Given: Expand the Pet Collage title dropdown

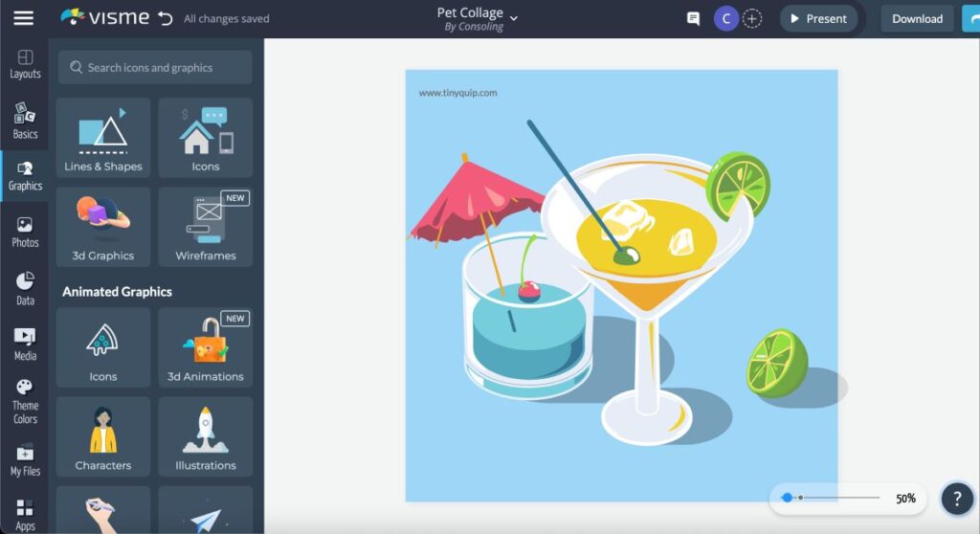Looking at the screenshot, I should (x=514, y=19).
